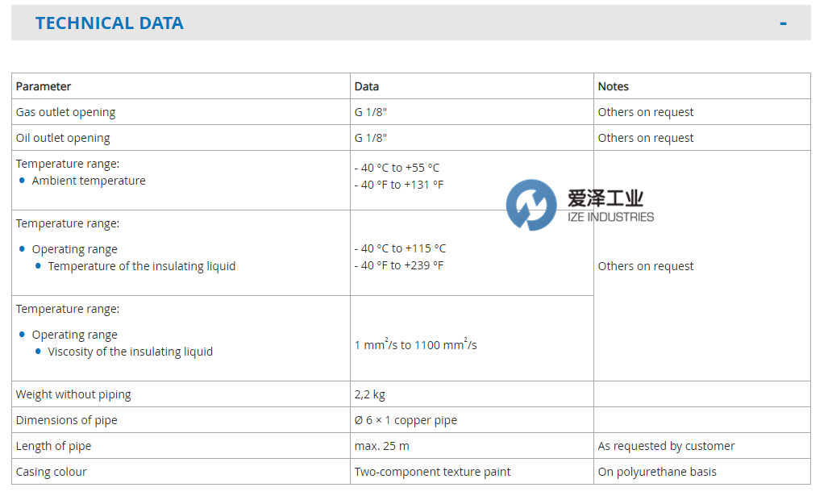Viewport: 828px width, 504px height.
Task: Click the Two-component texture paint value
Action: click(432, 472)
